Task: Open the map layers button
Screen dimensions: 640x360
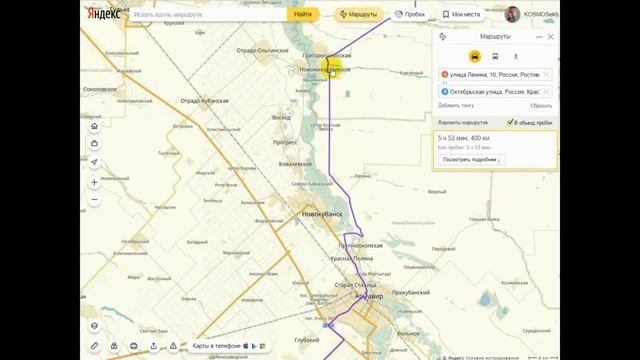Action: 94,326
